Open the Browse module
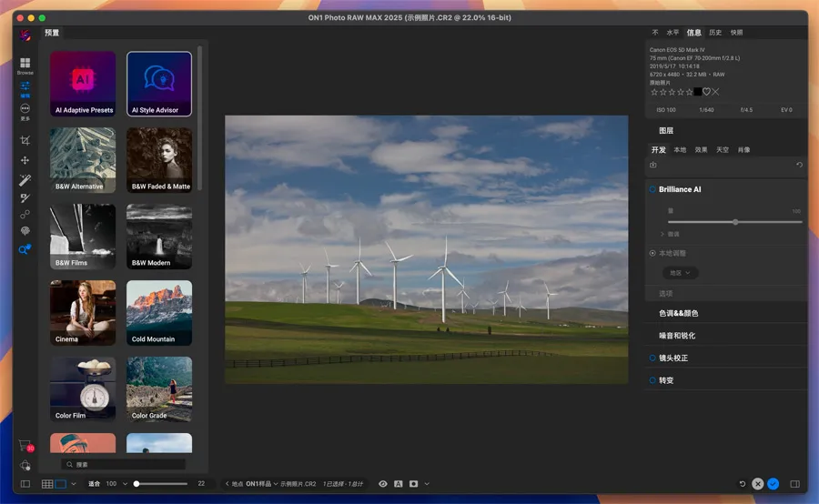Image resolution: width=819 pixels, height=504 pixels. click(x=25, y=65)
